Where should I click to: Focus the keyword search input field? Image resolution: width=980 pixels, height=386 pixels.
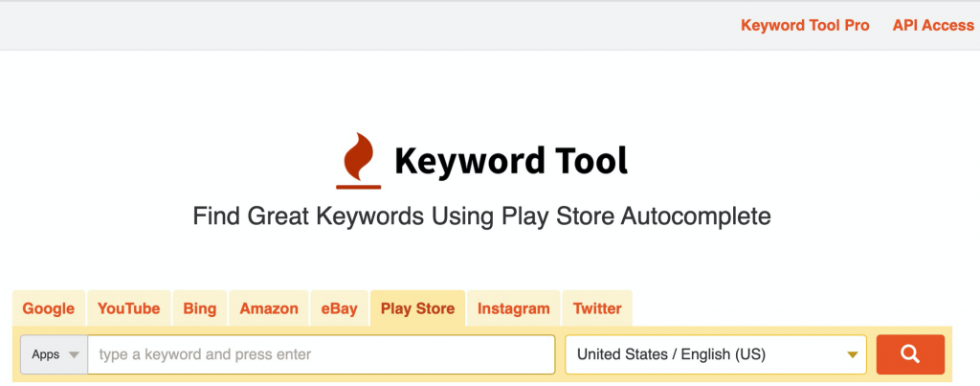tap(321, 354)
